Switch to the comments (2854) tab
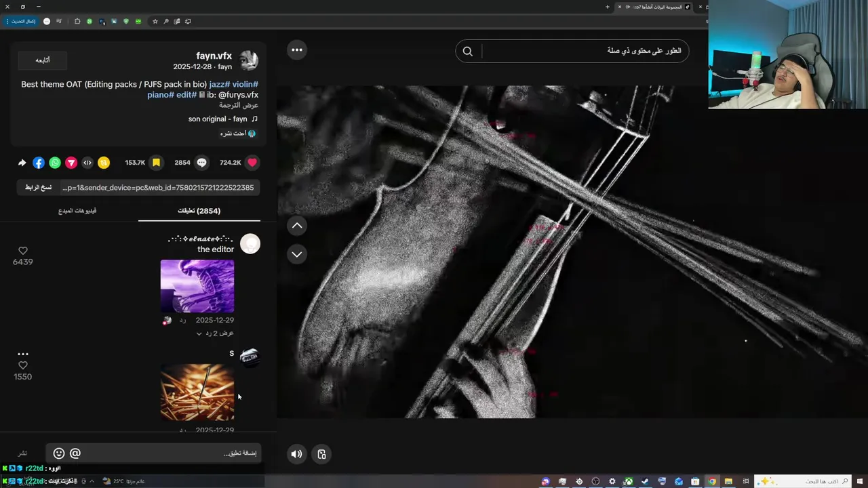Screen dimensions: 868x488 [x=199, y=211]
